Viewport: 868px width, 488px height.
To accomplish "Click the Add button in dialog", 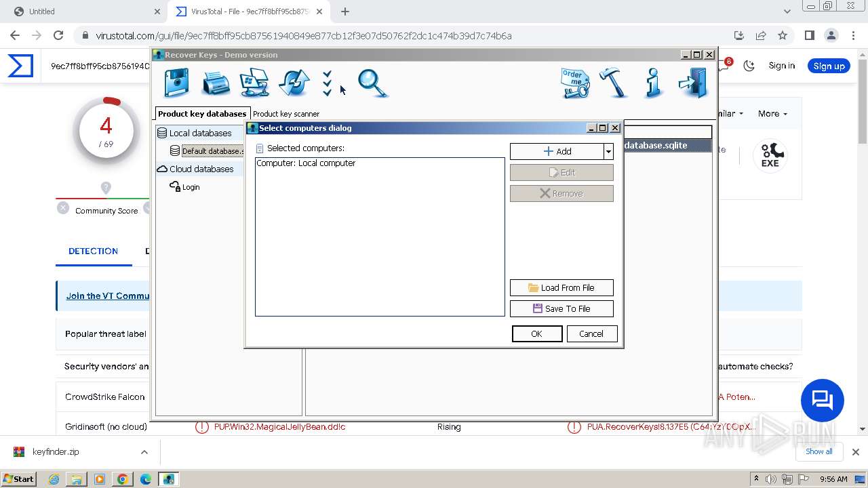I will click(557, 151).
